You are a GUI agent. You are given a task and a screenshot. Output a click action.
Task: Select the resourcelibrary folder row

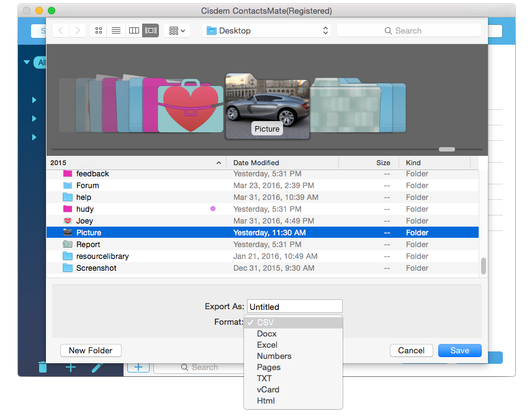click(263, 256)
